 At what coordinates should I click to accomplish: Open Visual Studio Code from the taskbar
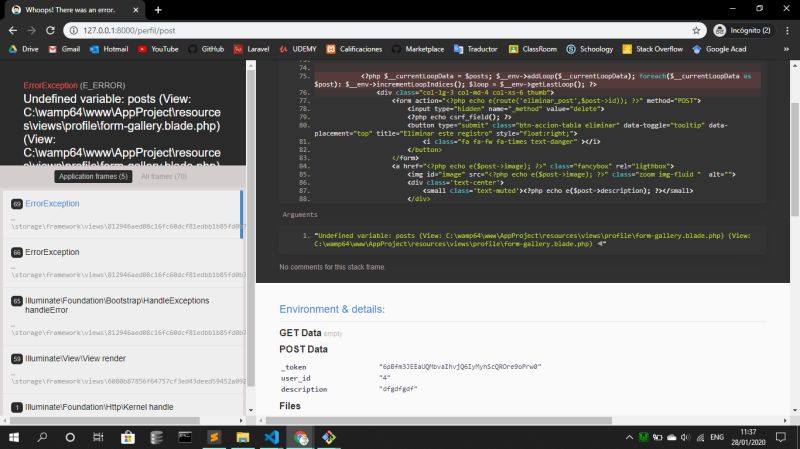271,437
